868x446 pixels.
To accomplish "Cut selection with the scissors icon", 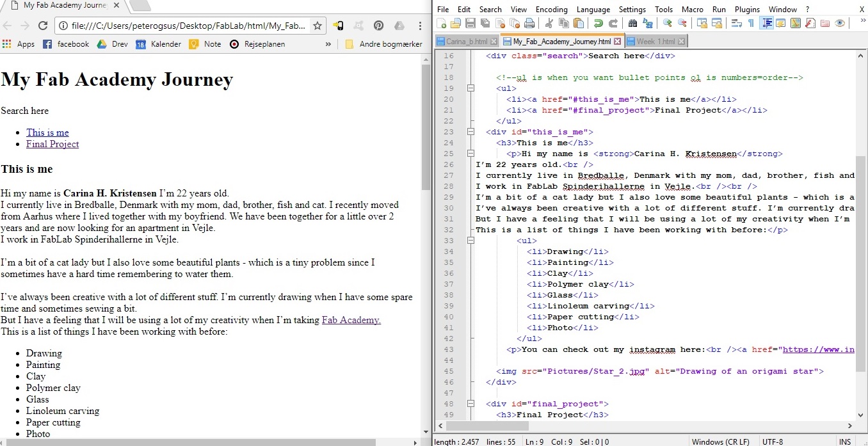I will coord(549,24).
